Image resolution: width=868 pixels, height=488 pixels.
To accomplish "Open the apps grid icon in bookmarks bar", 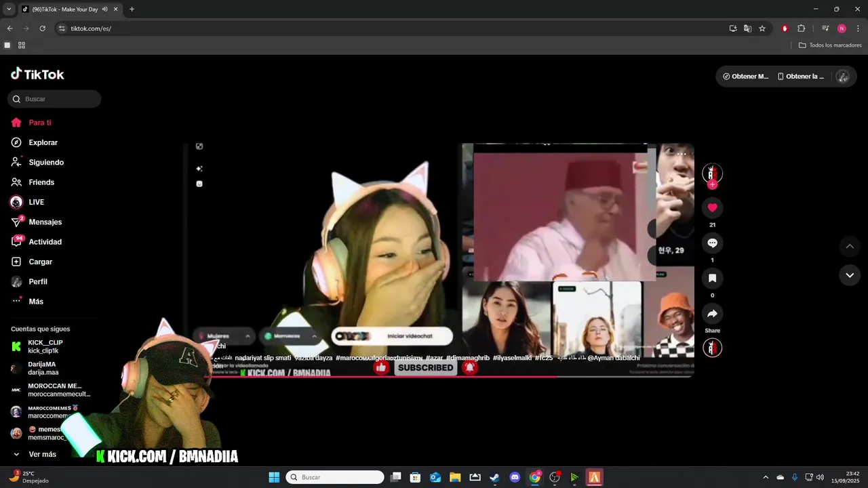I will coord(22,45).
